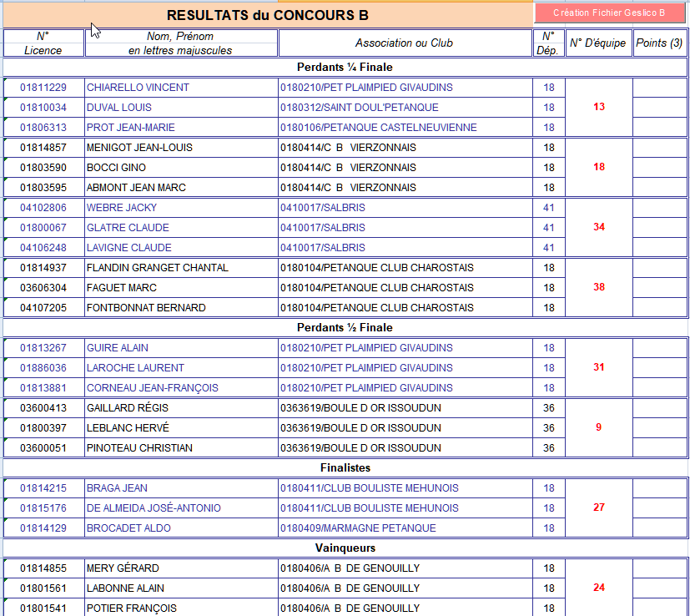Screen dimensions: 690x616
Task: Select the N° D'équipe column header
Action: (597, 43)
